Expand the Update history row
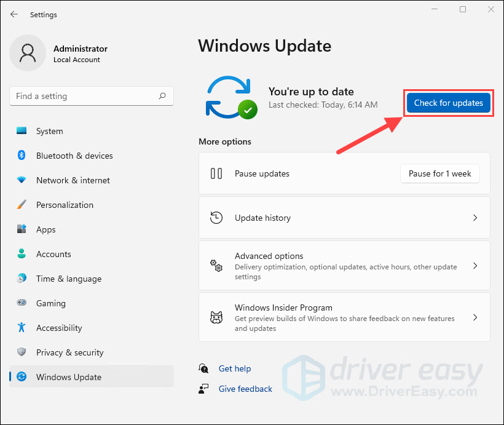Viewport: 504px width, 425px height. pos(344,217)
